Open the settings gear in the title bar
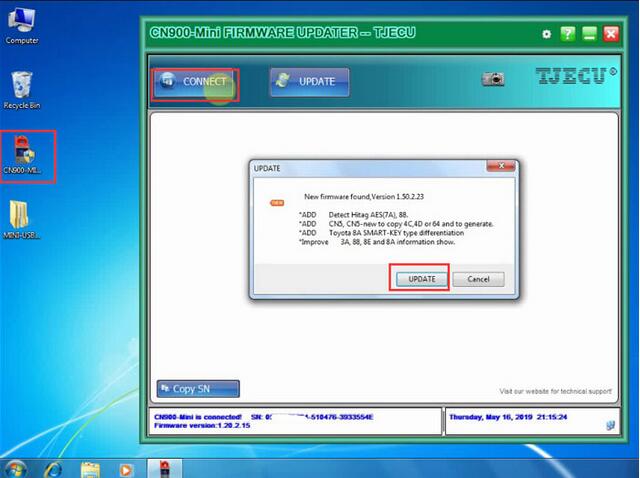 pyautogui.click(x=546, y=34)
